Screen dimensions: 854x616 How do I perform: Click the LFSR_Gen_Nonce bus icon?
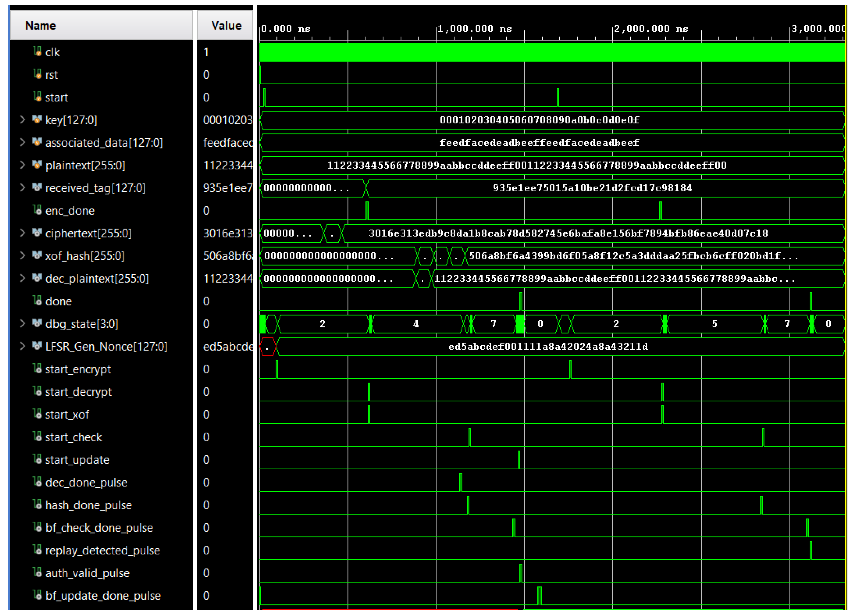[x=37, y=346]
